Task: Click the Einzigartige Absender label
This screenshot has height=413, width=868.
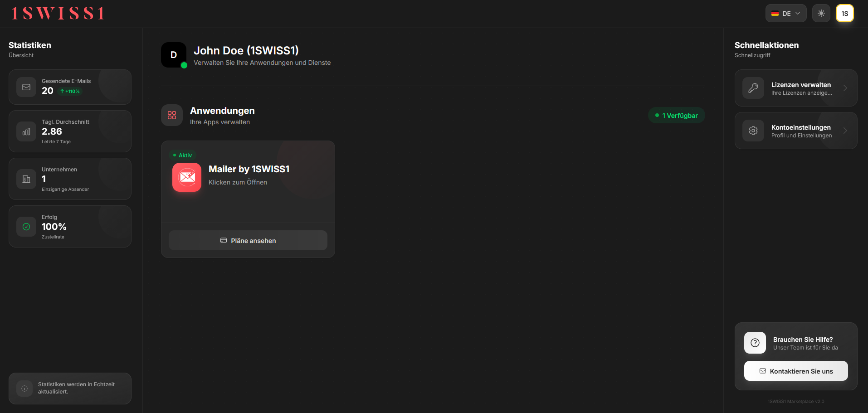Action: pos(65,189)
